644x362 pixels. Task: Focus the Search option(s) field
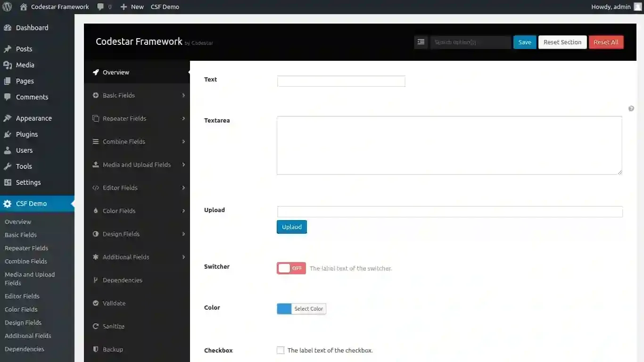coord(471,42)
